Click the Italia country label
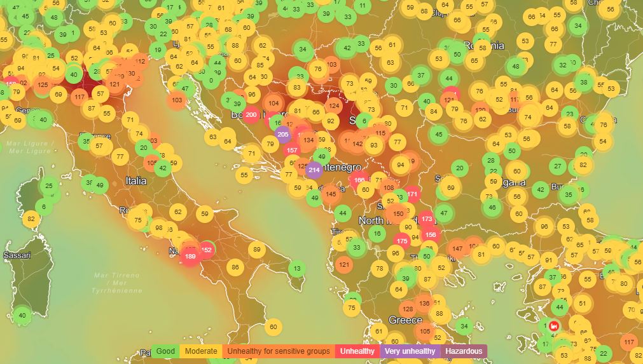The image size is (643, 364). click(135, 180)
